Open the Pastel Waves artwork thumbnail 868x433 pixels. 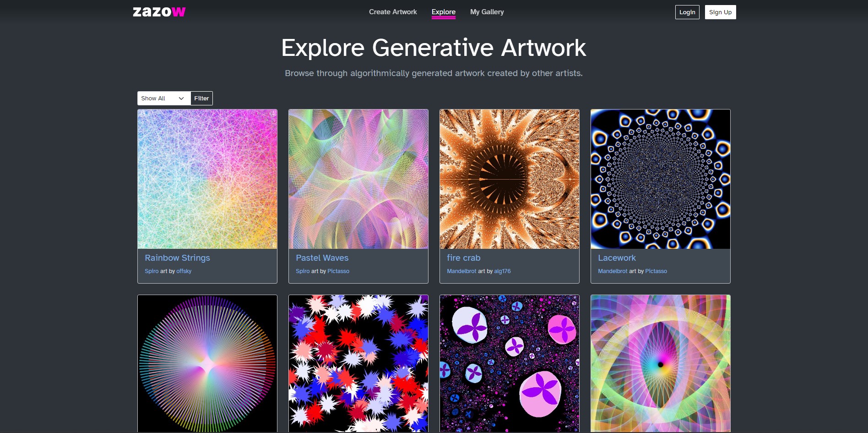click(x=358, y=179)
